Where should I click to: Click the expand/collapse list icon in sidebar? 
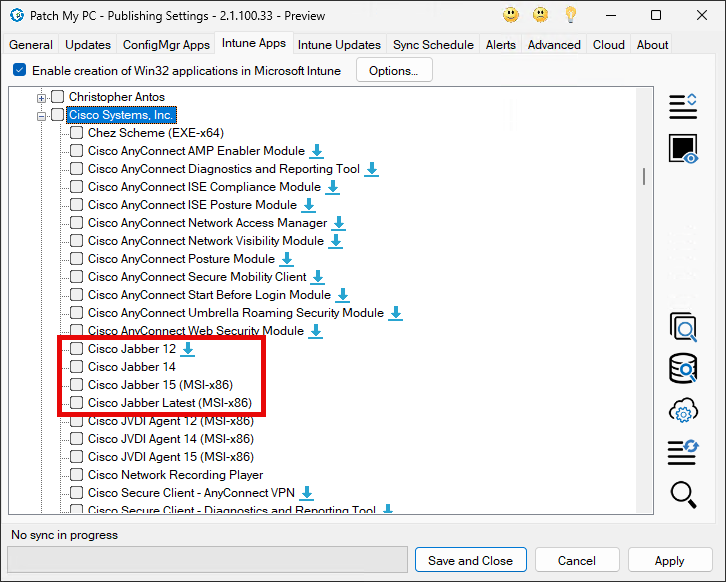(683, 106)
